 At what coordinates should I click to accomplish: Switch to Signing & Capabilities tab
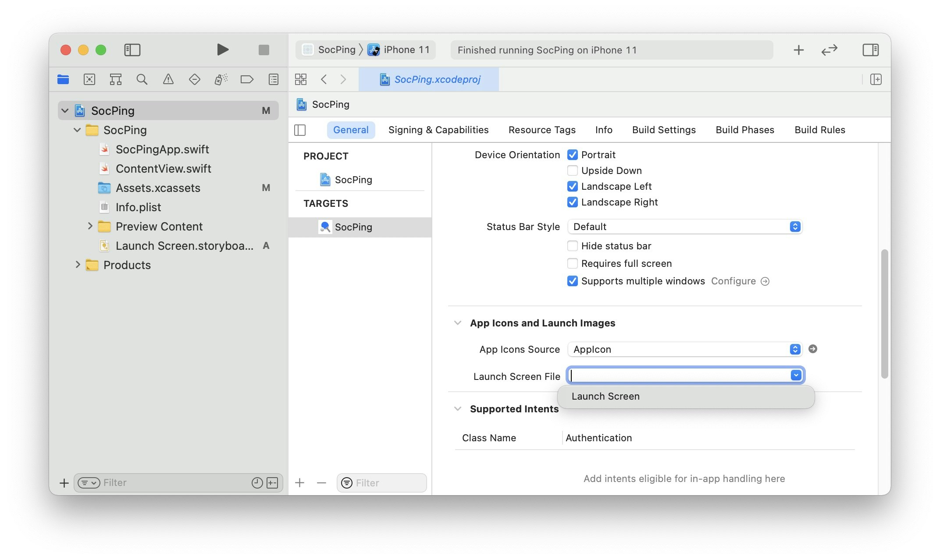438,130
